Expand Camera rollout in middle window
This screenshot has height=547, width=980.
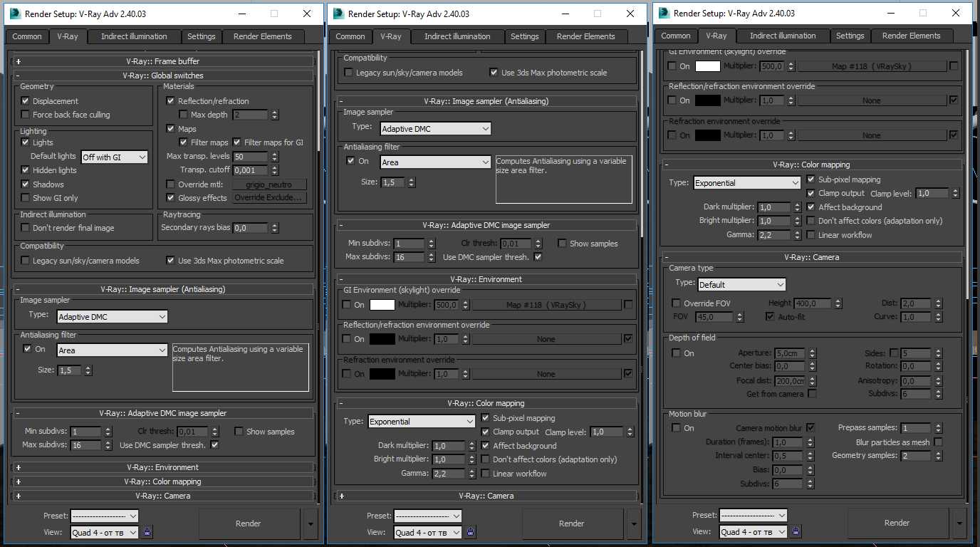click(487, 496)
